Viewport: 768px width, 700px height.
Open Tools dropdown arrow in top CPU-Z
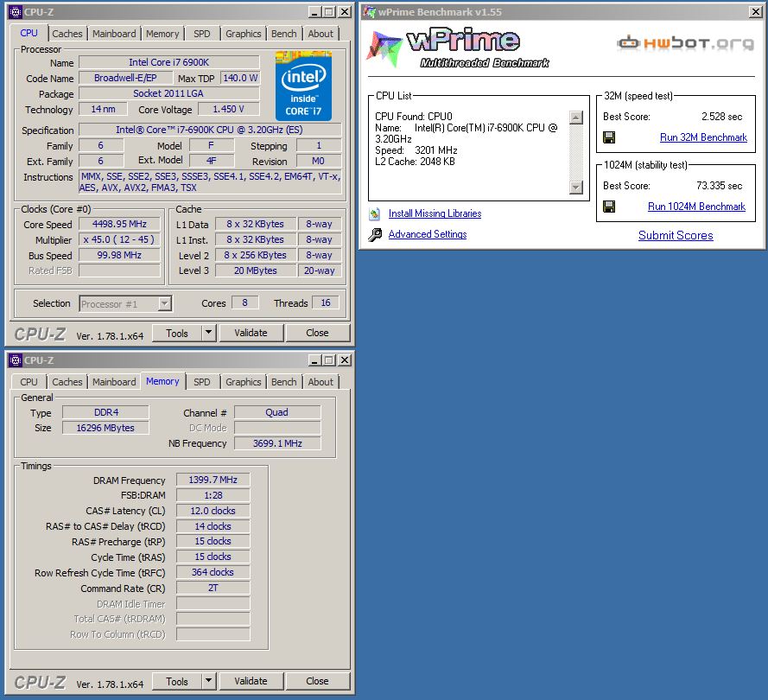tap(209, 333)
